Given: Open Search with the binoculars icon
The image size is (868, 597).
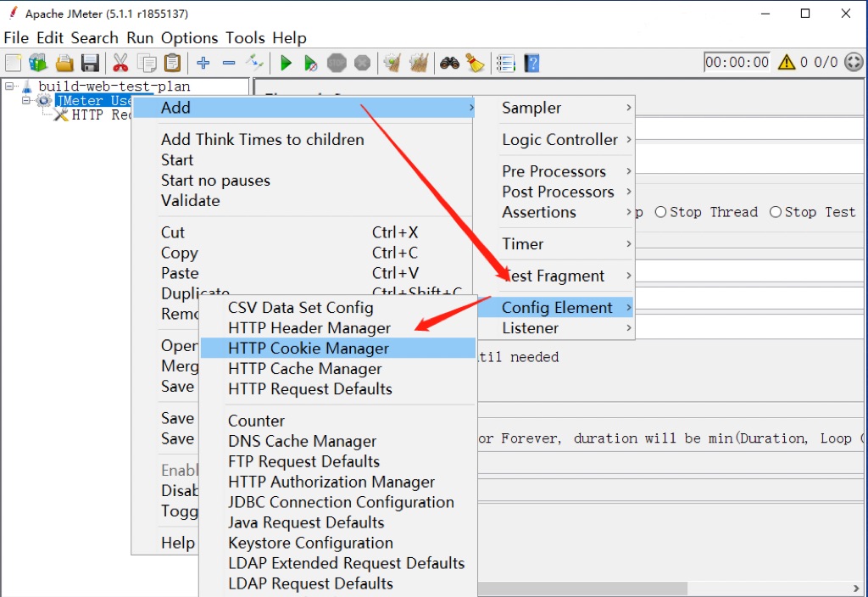Looking at the screenshot, I should tap(449, 63).
